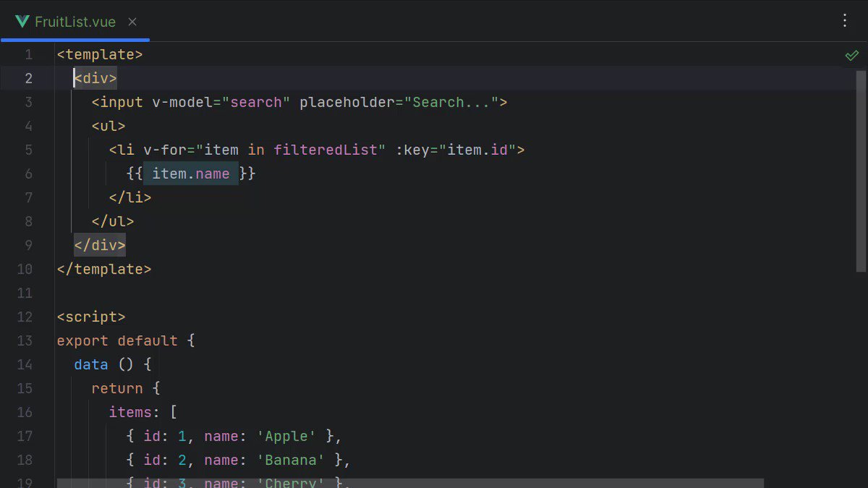Click the opening <template> tag
Image resolution: width=868 pixels, height=488 pixels.
tap(100, 54)
